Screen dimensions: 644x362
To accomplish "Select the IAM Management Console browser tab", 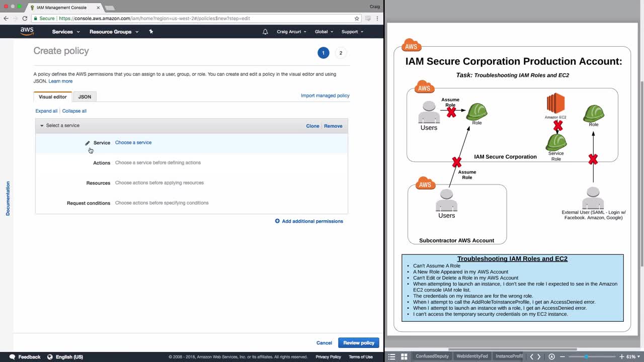I will tap(64, 8).
